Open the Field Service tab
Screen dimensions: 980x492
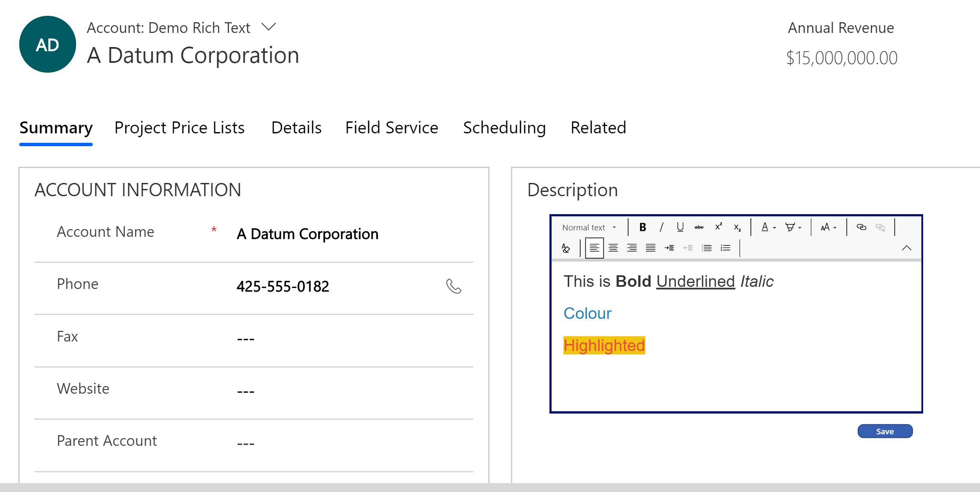tap(392, 128)
